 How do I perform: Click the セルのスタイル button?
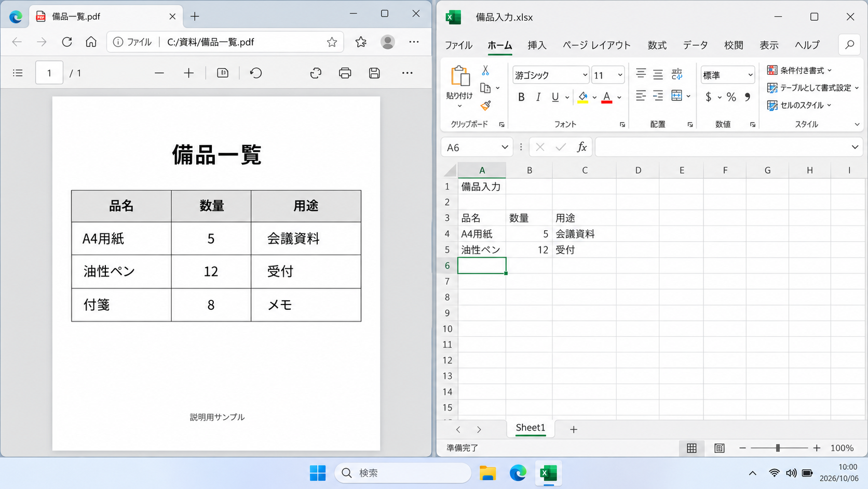(x=799, y=105)
